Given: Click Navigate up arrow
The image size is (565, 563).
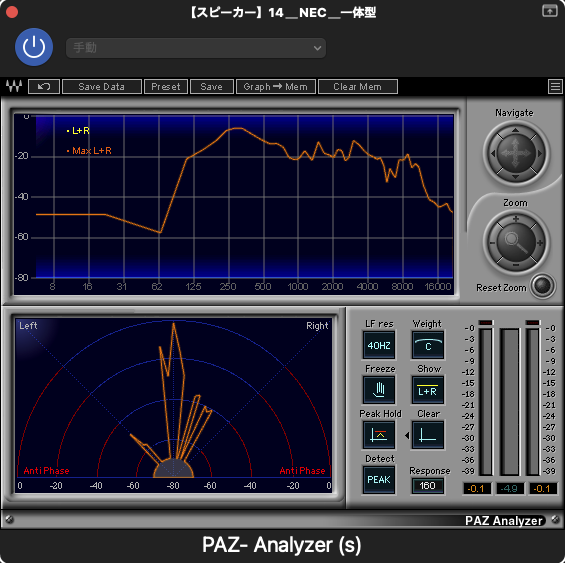Looking at the screenshot, I should click(x=516, y=130).
